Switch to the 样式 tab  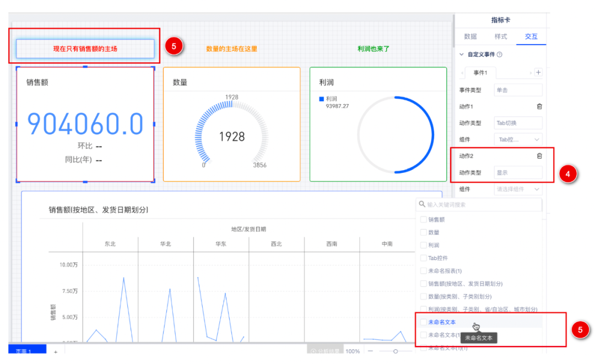pos(500,36)
